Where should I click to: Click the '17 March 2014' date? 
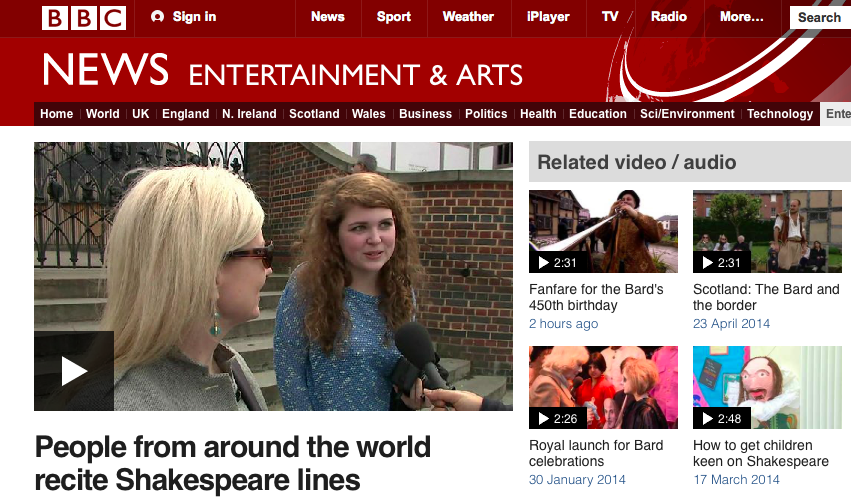pos(736,480)
